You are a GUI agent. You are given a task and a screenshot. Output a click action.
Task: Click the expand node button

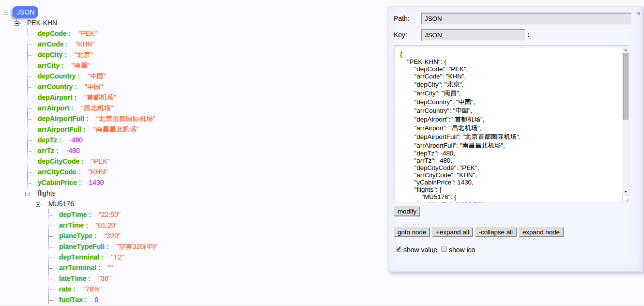(x=541, y=232)
